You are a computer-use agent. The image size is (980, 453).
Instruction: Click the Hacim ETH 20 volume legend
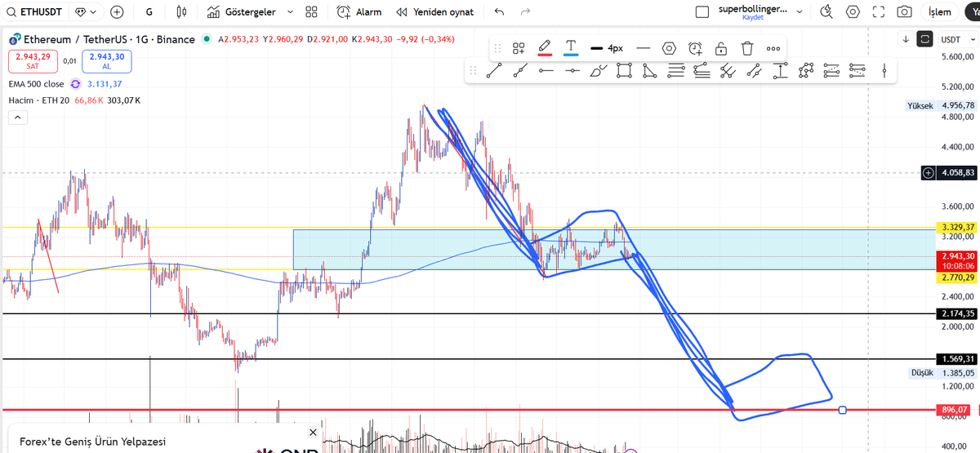pyautogui.click(x=39, y=100)
